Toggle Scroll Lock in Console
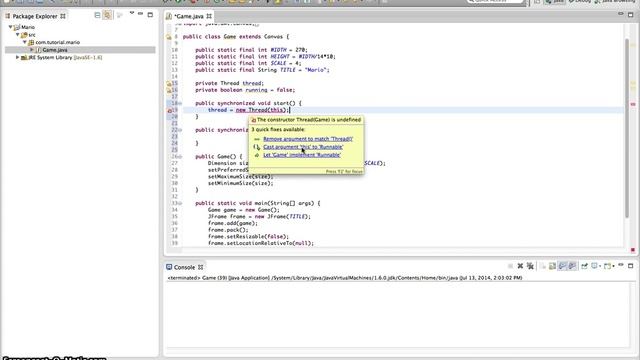The image size is (640, 360). pos(552,266)
